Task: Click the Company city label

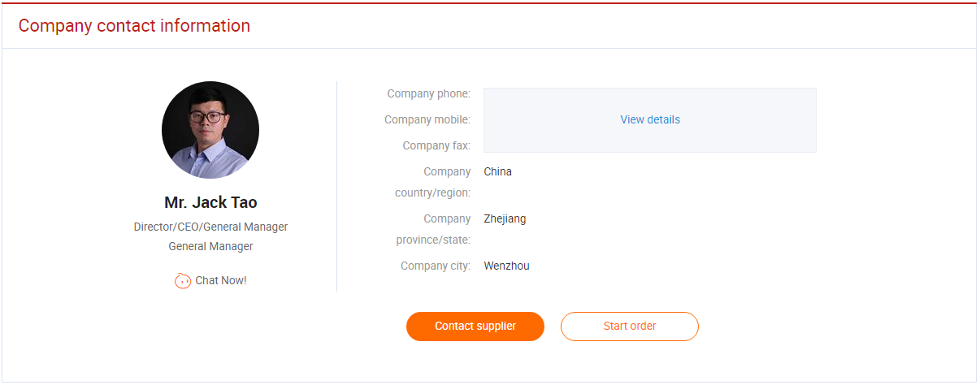Action: tap(436, 266)
